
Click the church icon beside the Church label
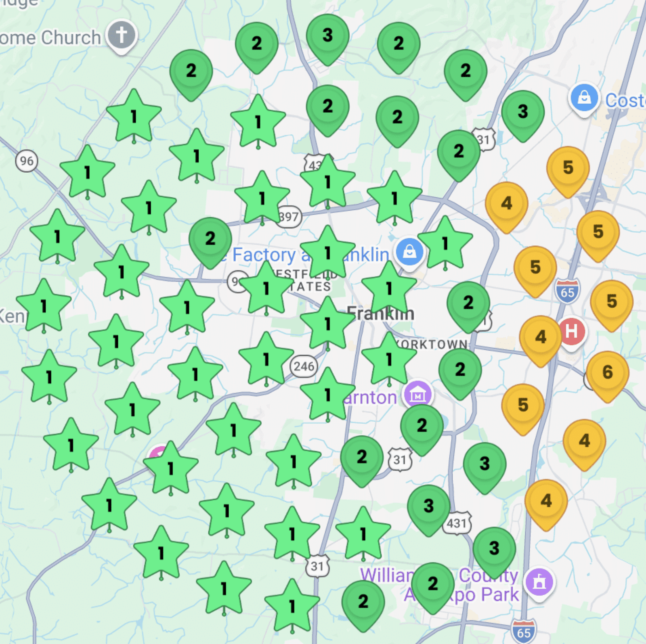click(122, 35)
